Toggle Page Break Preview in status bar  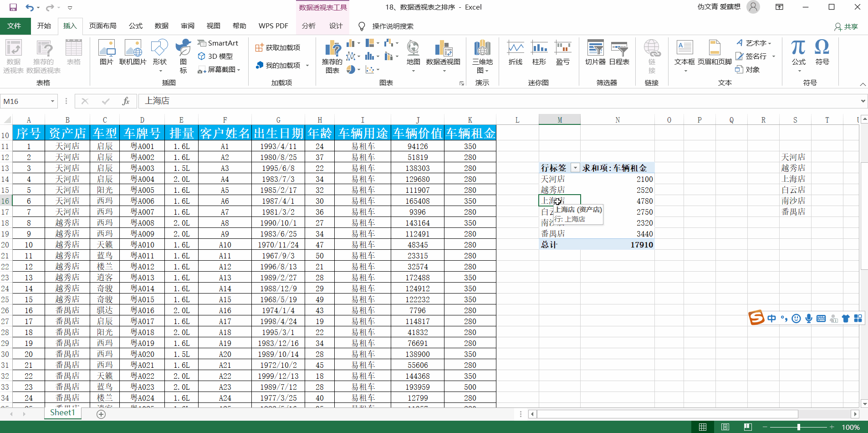pos(747,427)
